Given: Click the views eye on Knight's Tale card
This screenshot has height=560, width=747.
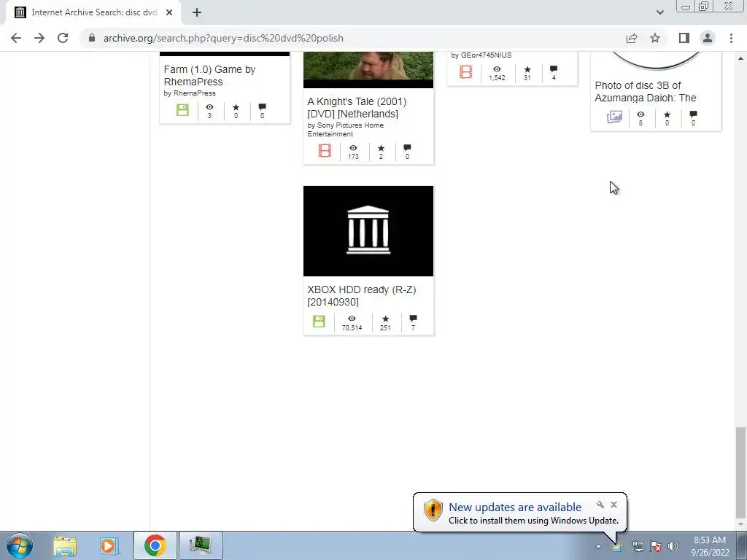Looking at the screenshot, I should (x=353, y=148).
